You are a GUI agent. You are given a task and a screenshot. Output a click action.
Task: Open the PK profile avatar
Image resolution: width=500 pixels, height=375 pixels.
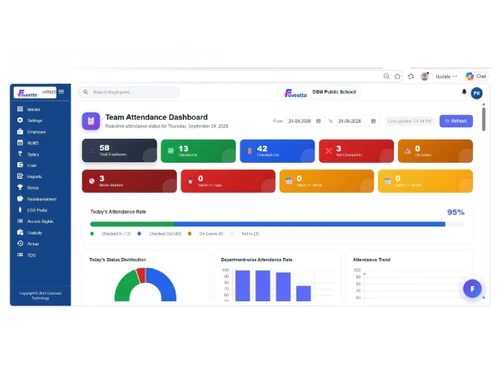pyautogui.click(x=477, y=93)
